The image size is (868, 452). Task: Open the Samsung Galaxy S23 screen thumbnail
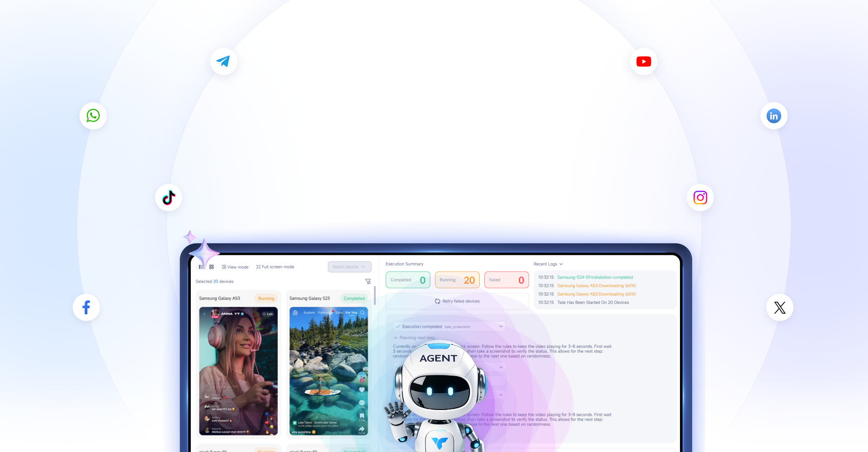click(x=329, y=371)
